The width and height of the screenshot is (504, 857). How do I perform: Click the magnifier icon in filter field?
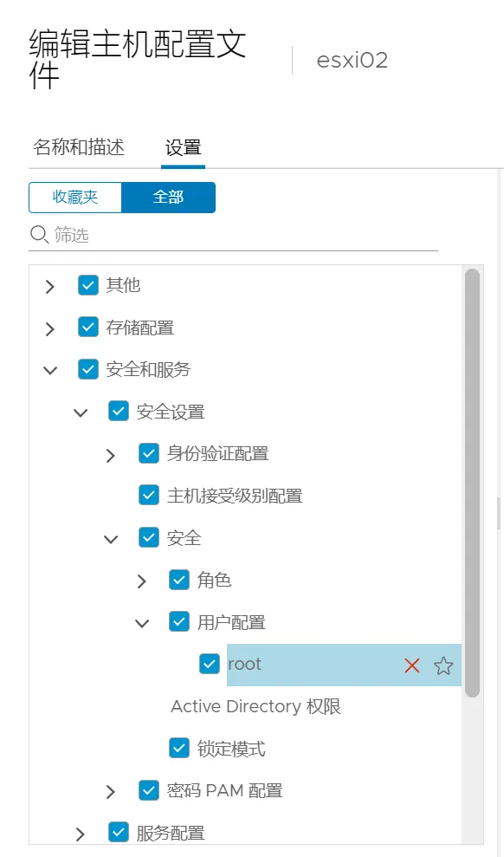tap(39, 235)
